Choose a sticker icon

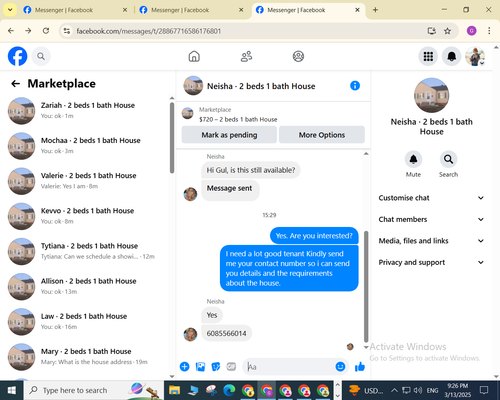pos(216,367)
